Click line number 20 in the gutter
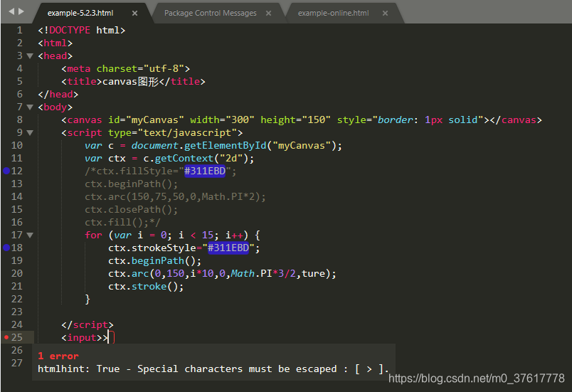 17,273
